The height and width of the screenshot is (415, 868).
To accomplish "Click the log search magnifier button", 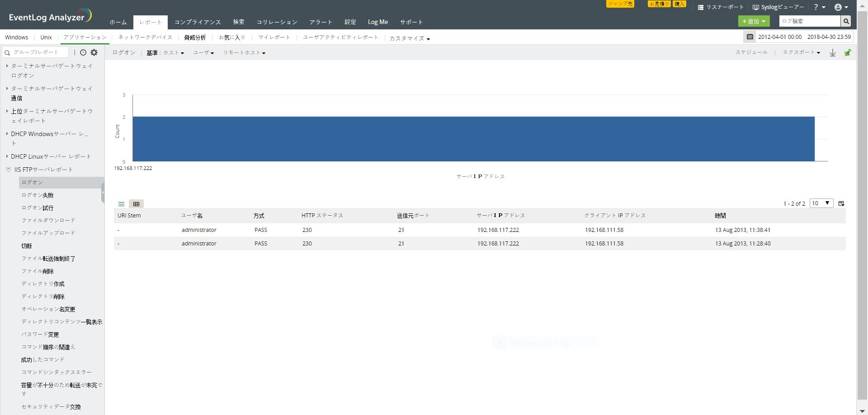I will click(846, 21).
